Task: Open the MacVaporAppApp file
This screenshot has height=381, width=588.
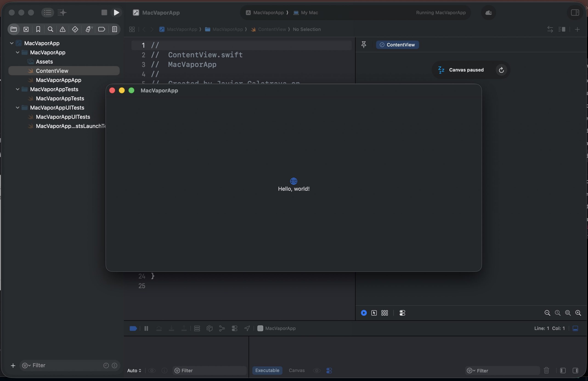Action: (x=59, y=80)
